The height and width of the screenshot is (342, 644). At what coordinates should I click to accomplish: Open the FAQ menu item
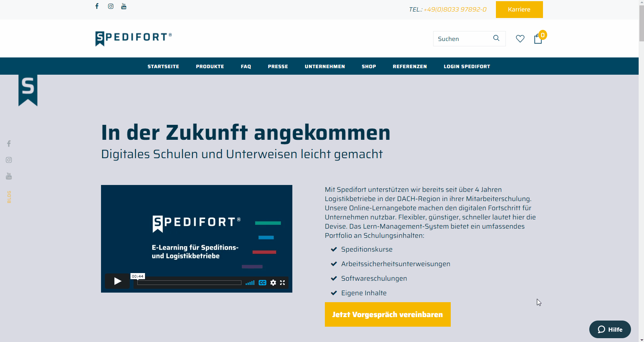click(246, 66)
